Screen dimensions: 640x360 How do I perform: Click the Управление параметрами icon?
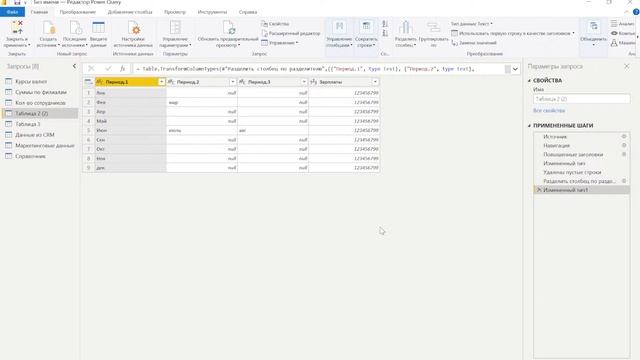coord(175,27)
